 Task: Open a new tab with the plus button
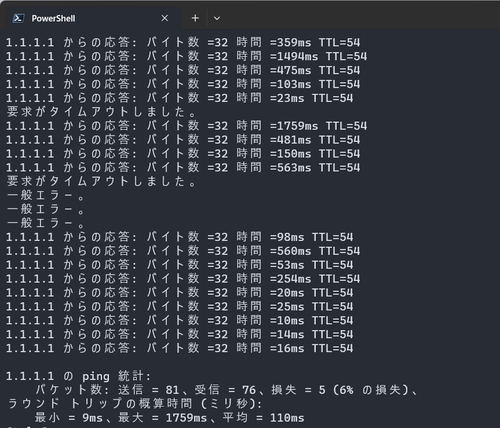coord(195,18)
